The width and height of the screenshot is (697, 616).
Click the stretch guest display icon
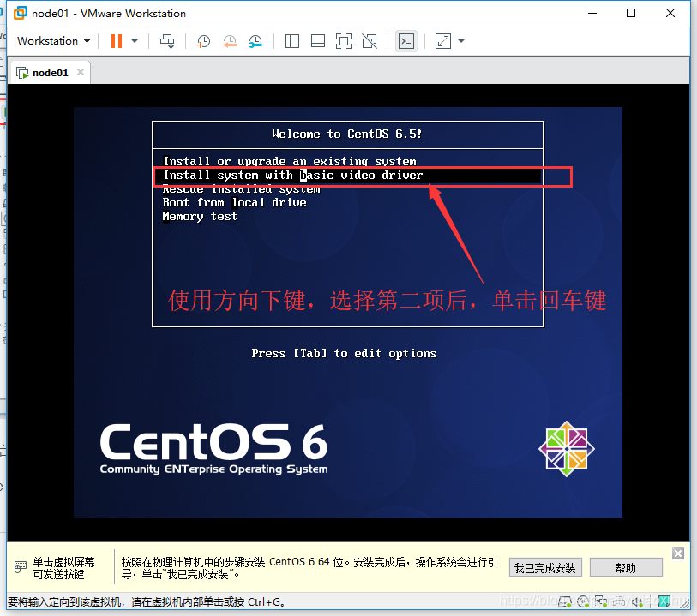click(443, 41)
